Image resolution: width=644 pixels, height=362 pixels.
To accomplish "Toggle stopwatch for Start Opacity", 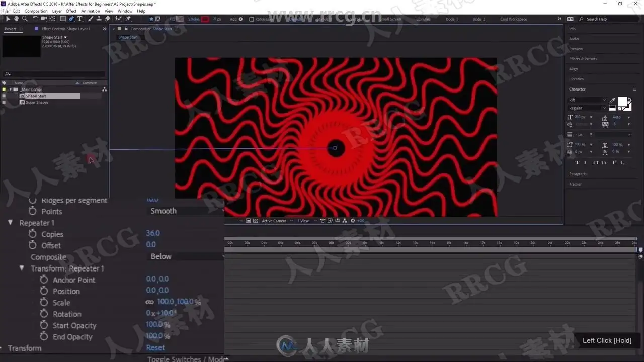I will point(44,325).
